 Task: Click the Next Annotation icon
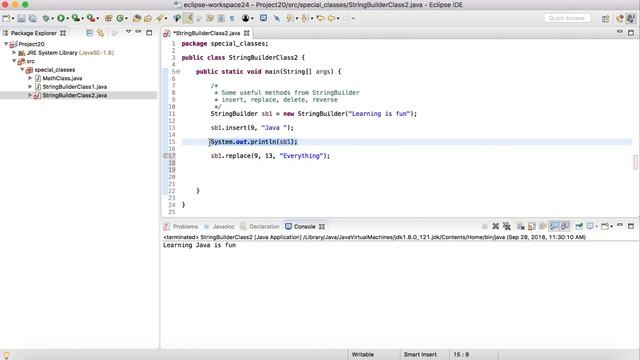tap(289, 18)
